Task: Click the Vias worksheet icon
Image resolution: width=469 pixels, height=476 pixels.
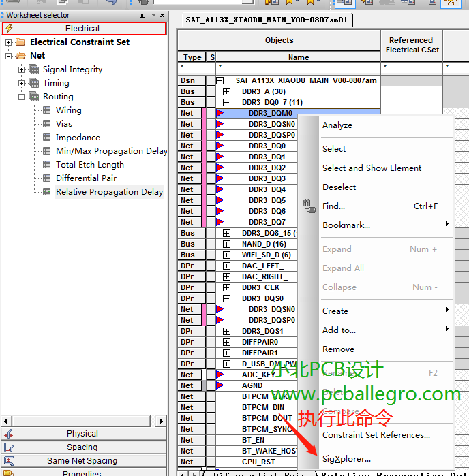Action: tap(46, 124)
